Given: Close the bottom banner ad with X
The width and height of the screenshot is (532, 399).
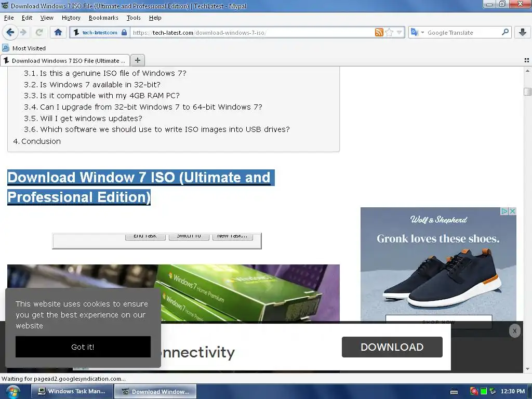Looking at the screenshot, I should [515, 331].
